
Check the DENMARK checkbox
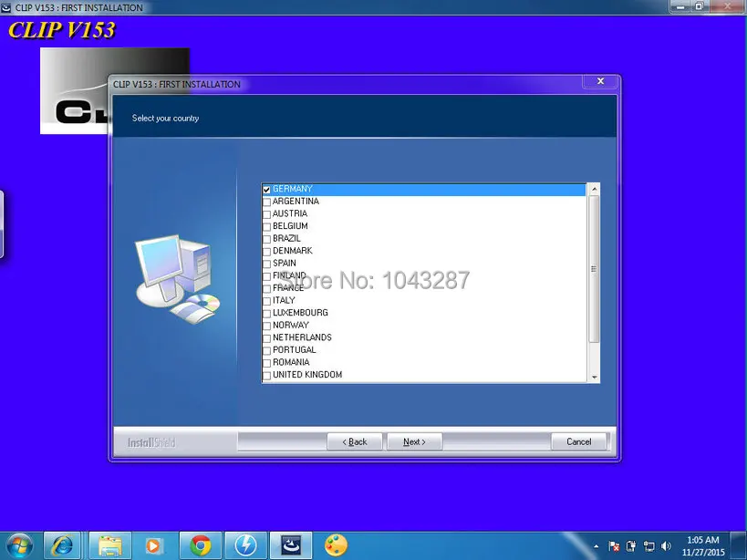(266, 252)
